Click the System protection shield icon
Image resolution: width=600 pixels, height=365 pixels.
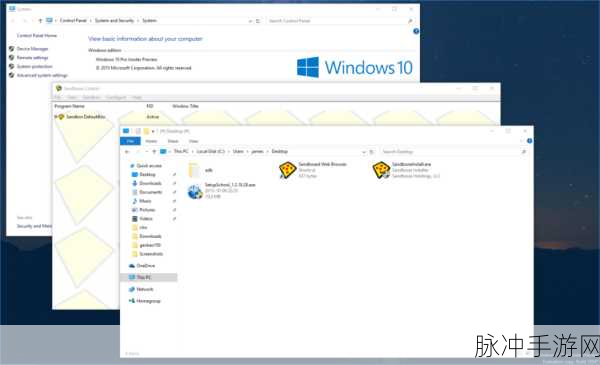coord(11,67)
